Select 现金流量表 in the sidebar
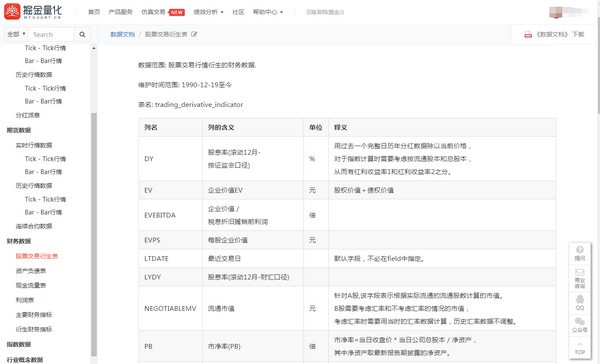Screen dimensions: 600x364 point(31,285)
